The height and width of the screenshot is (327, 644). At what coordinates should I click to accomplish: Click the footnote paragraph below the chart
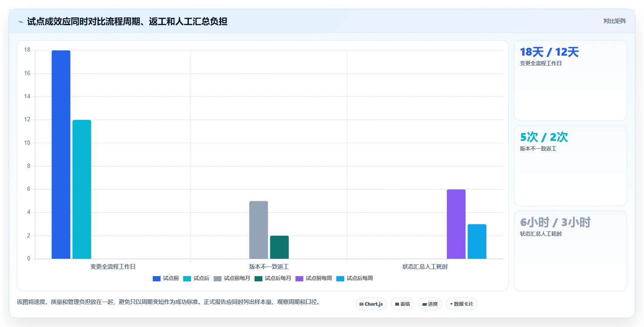[168, 302]
